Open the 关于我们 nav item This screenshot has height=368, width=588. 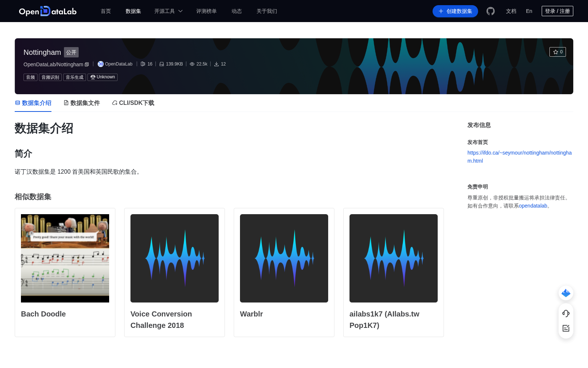267,11
